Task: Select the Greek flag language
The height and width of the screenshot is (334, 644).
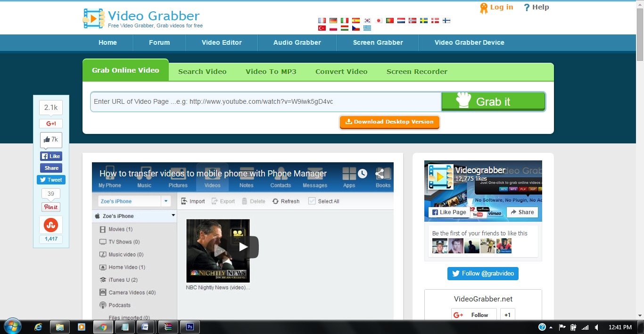Action: point(367,28)
